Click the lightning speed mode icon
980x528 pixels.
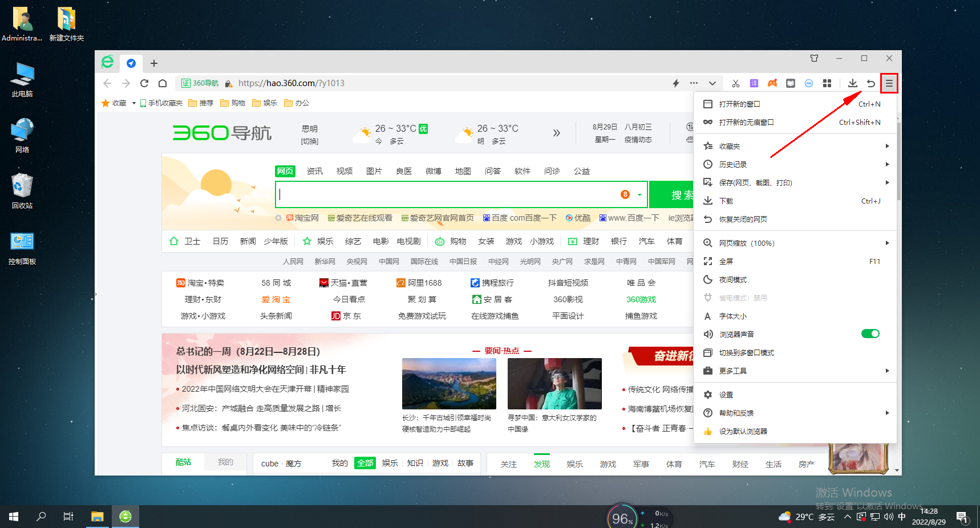[676, 83]
